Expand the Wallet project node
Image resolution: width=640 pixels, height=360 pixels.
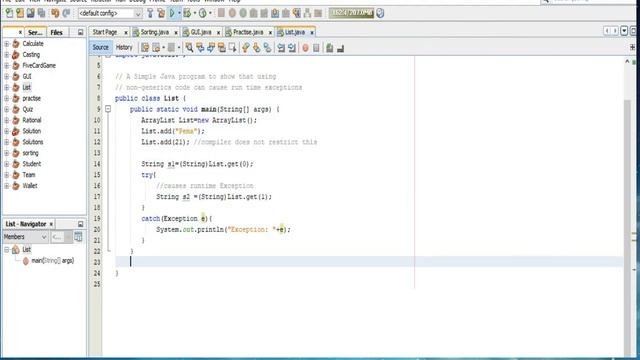[x=7, y=186]
